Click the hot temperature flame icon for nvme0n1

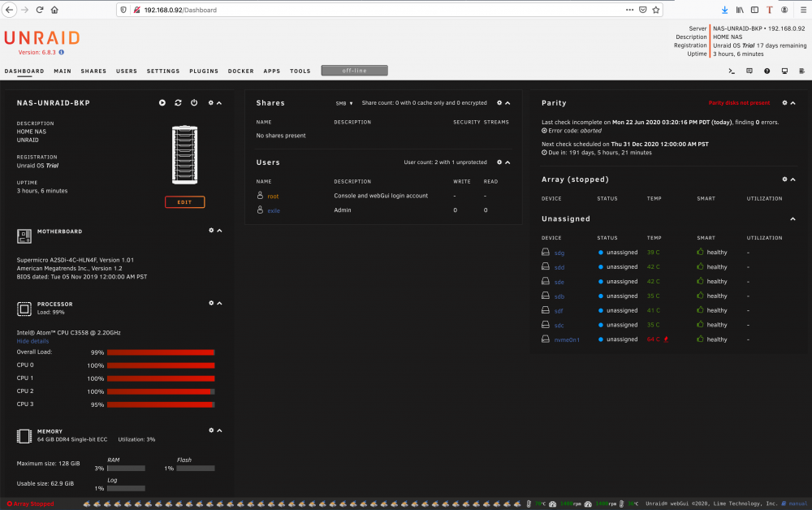(666, 339)
